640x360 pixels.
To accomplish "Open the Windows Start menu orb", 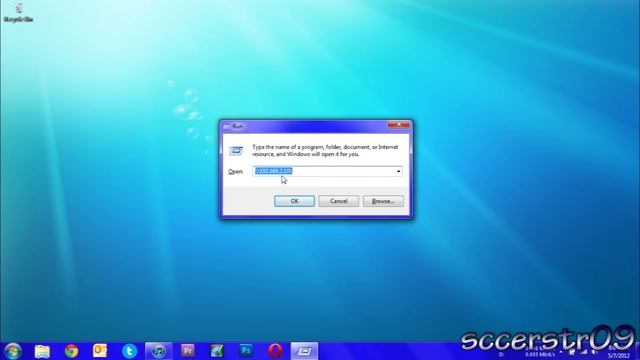I will (13, 351).
